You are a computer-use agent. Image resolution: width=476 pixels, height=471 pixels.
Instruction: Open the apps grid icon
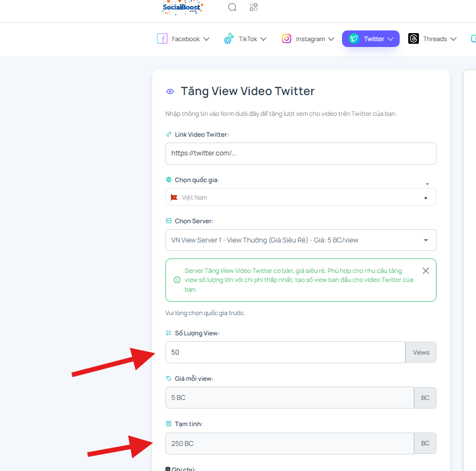click(253, 7)
